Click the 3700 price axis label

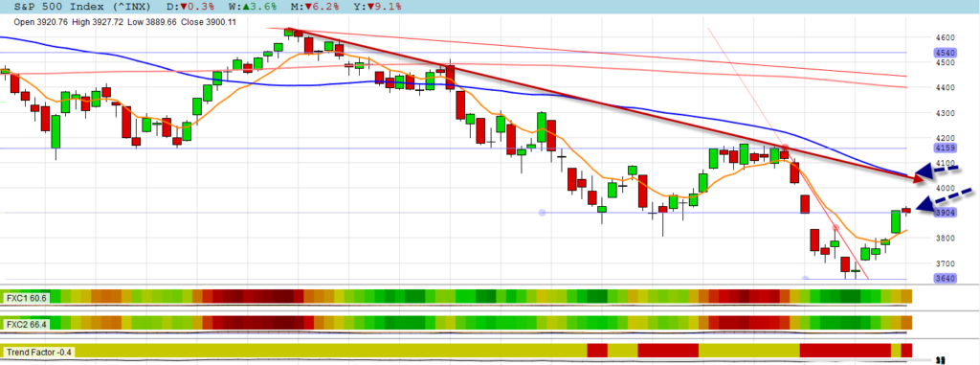(945, 263)
